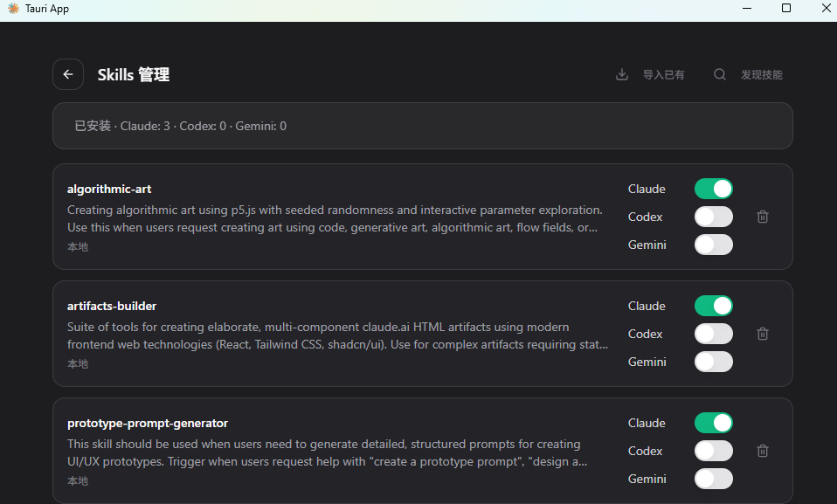Click the import download icon
Screen dimensions: 837x504
coord(622,74)
